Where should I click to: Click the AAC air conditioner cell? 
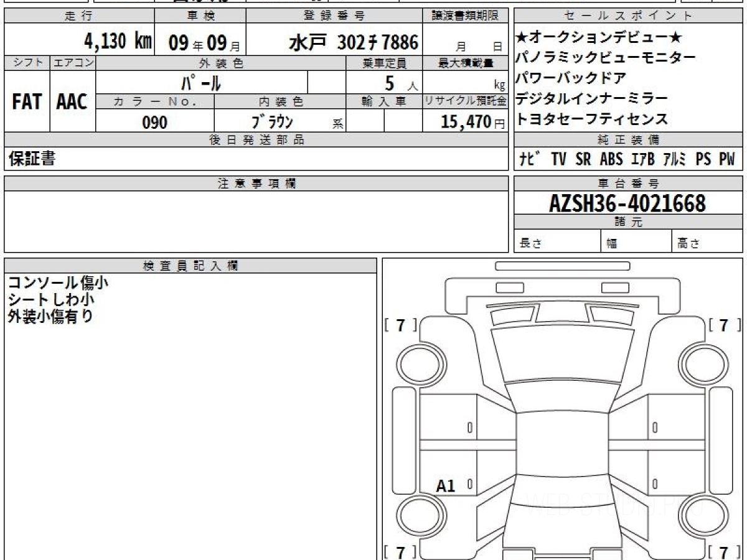tap(72, 102)
